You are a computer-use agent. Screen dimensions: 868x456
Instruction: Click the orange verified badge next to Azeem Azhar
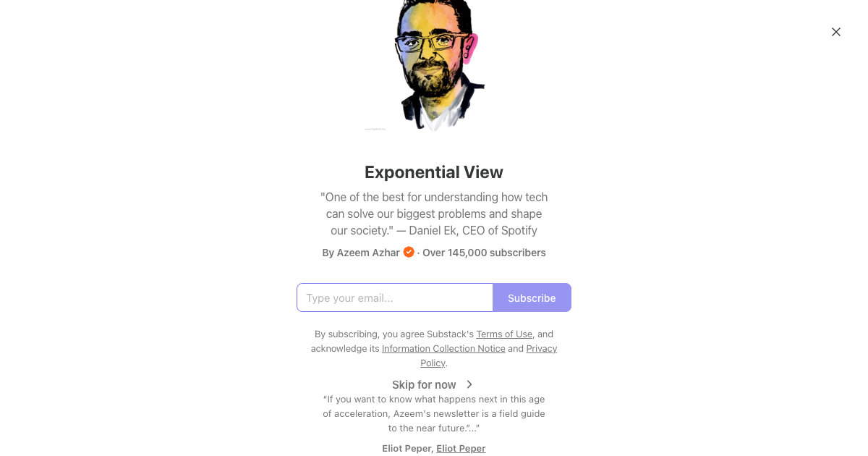click(x=409, y=252)
